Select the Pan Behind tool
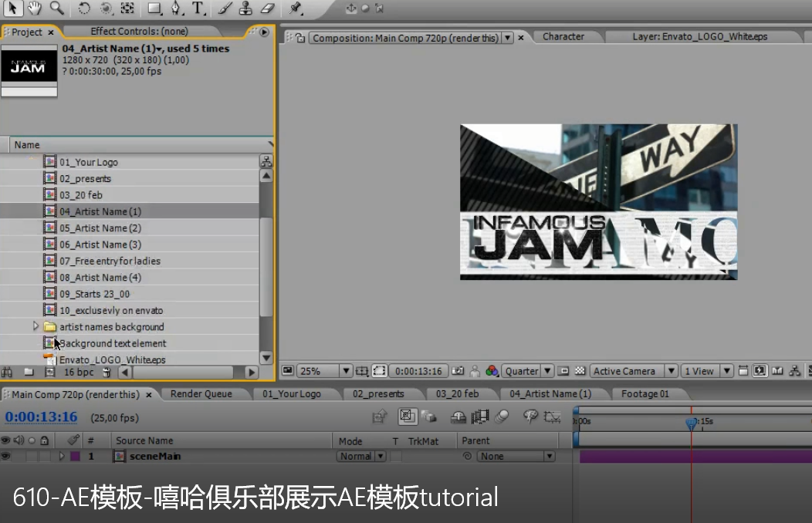This screenshot has width=812, height=523. coord(127,8)
